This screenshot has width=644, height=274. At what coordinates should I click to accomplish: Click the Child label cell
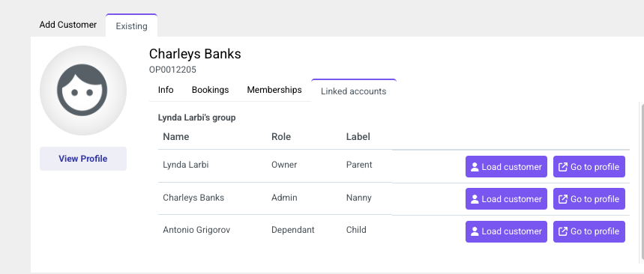click(x=356, y=230)
